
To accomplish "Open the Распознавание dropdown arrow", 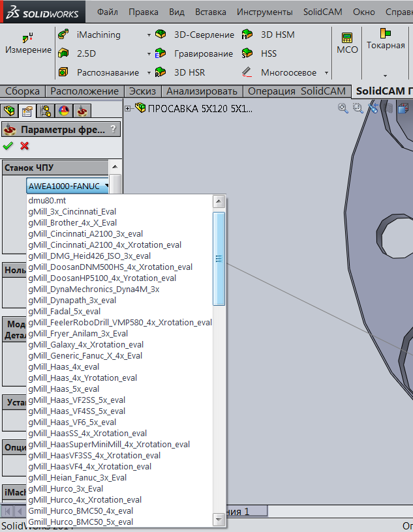I will [149, 73].
